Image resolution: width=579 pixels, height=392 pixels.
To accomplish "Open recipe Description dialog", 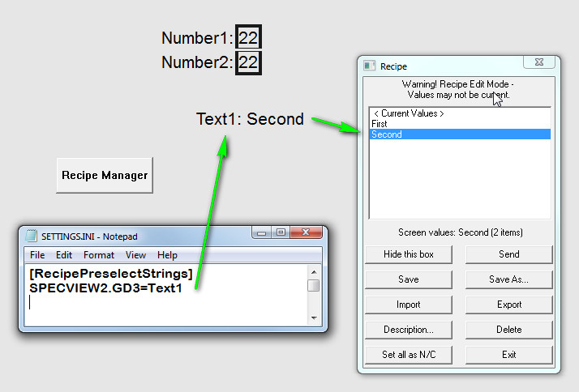I will pyautogui.click(x=409, y=330).
